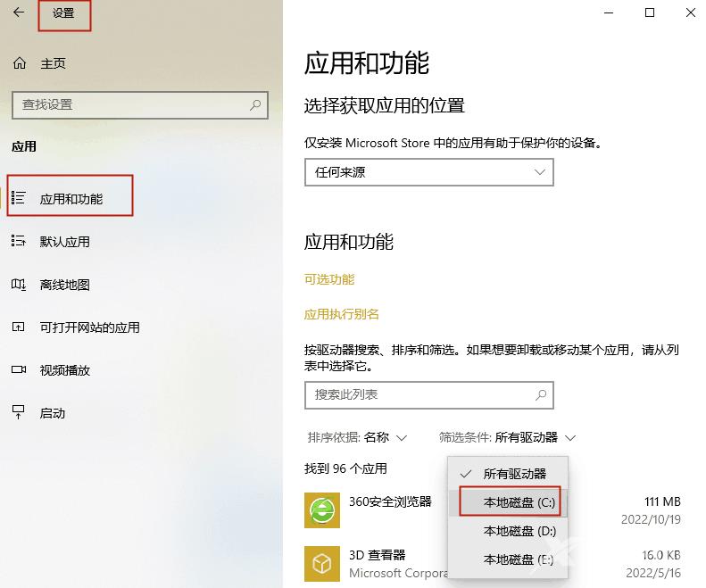Select the 默认应用 sidebar icon
The width and height of the screenshot is (706, 588).
pyautogui.click(x=19, y=241)
